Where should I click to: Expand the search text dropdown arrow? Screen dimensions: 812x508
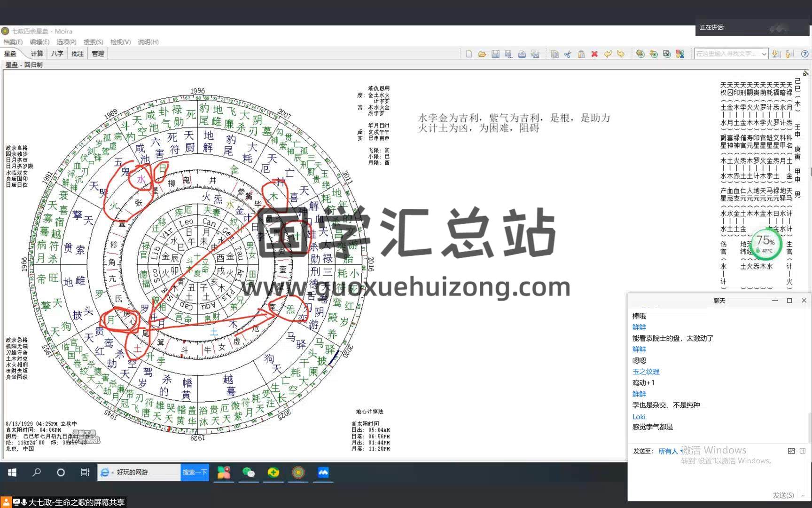tap(764, 54)
